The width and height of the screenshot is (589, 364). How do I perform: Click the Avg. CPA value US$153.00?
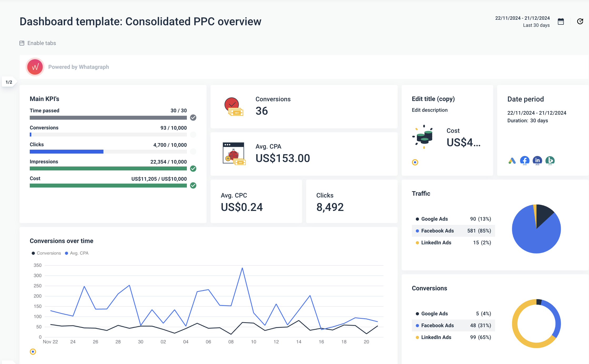[x=283, y=158]
